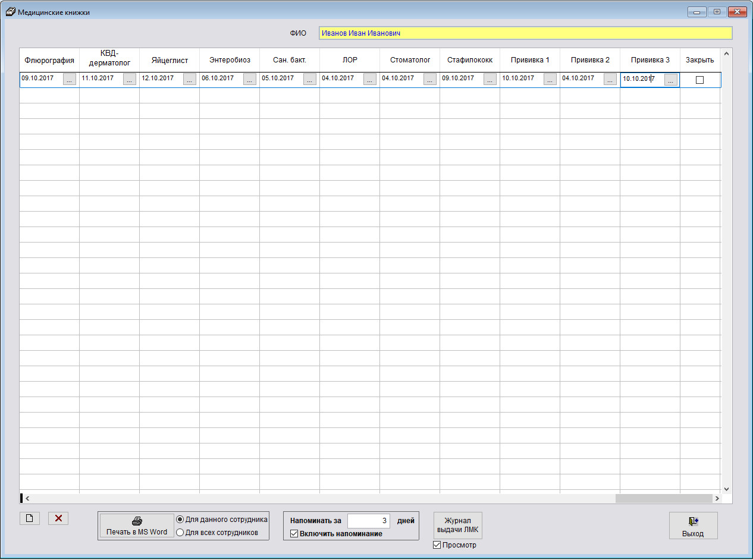Open date picker for КВД-дерматолог column

(130, 80)
